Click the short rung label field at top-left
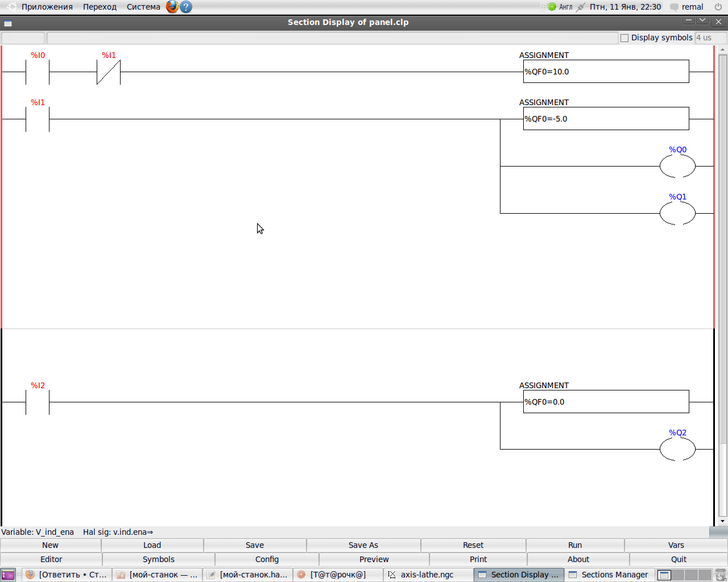Viewport: 728px width, 582px height. point(23,38)
